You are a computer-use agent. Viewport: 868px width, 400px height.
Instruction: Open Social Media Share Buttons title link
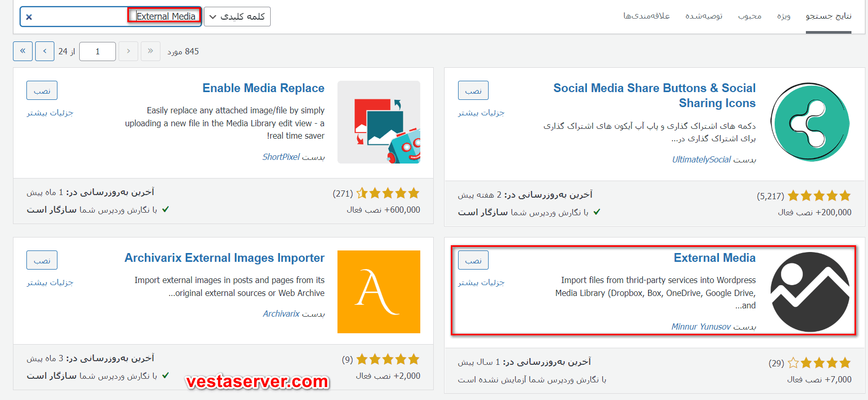[x=654, y=95]
